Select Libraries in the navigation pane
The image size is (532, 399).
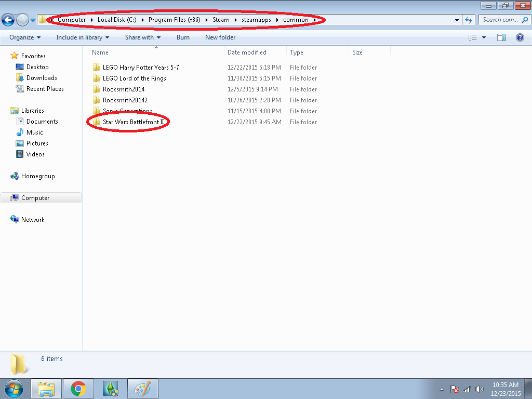tap(33, 111)
